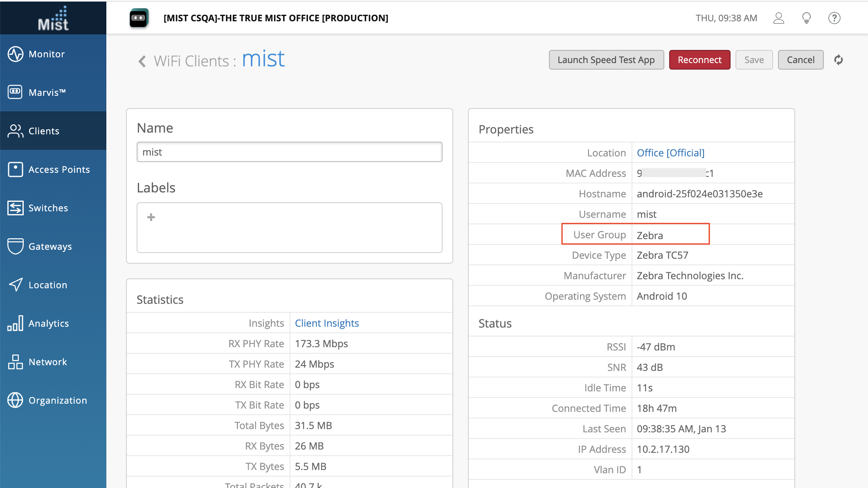Image resolution: width=868 pixels, height=488 pixels.
Task: Click the Location arrow icon in sidebar
Action: pos(16,285)
